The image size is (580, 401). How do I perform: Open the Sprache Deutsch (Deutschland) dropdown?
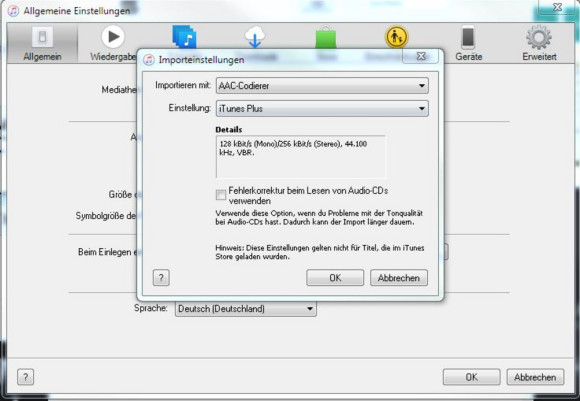click(x=246, y=309)
